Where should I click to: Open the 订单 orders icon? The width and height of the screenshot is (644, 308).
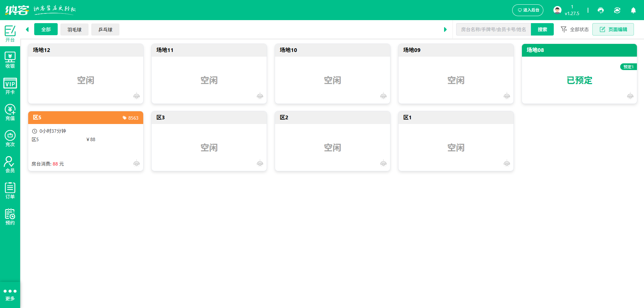(10, 191)
